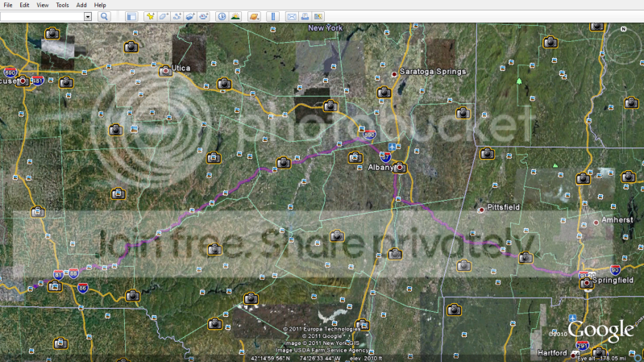Click the Utica city label
Viewport: 644px width, 362px height.
pos(181,68)
